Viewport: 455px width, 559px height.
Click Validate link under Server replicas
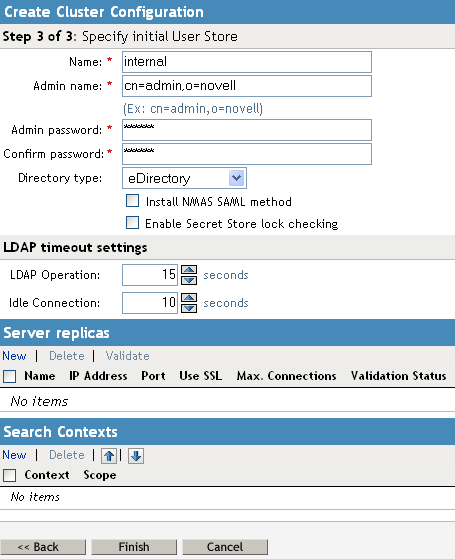click(x=127, y=356)
